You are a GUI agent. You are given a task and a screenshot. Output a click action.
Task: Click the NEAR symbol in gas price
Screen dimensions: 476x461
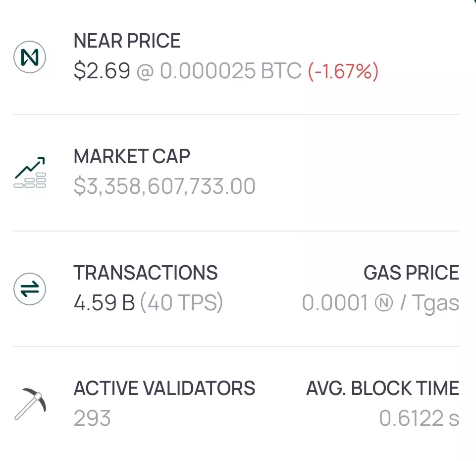point(384,303)
